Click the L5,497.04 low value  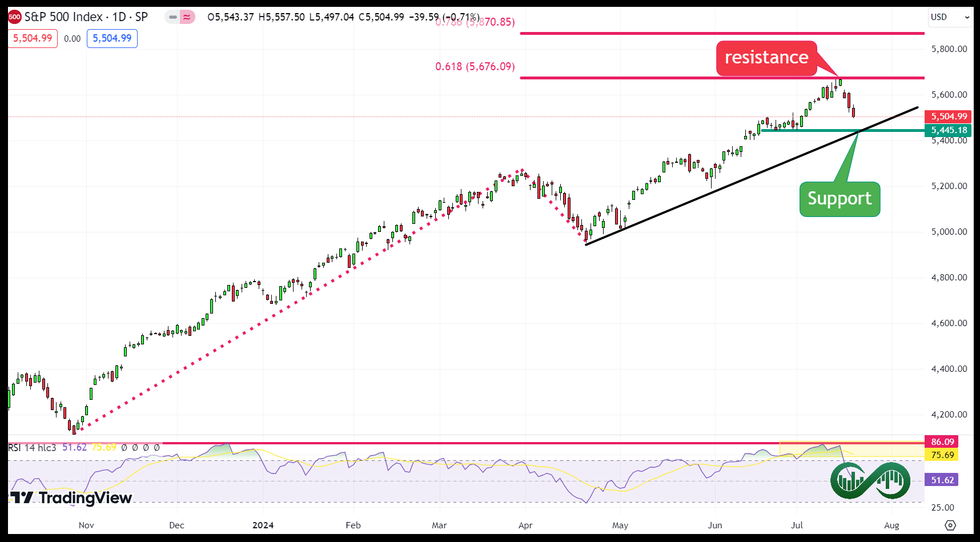[332, 17]
